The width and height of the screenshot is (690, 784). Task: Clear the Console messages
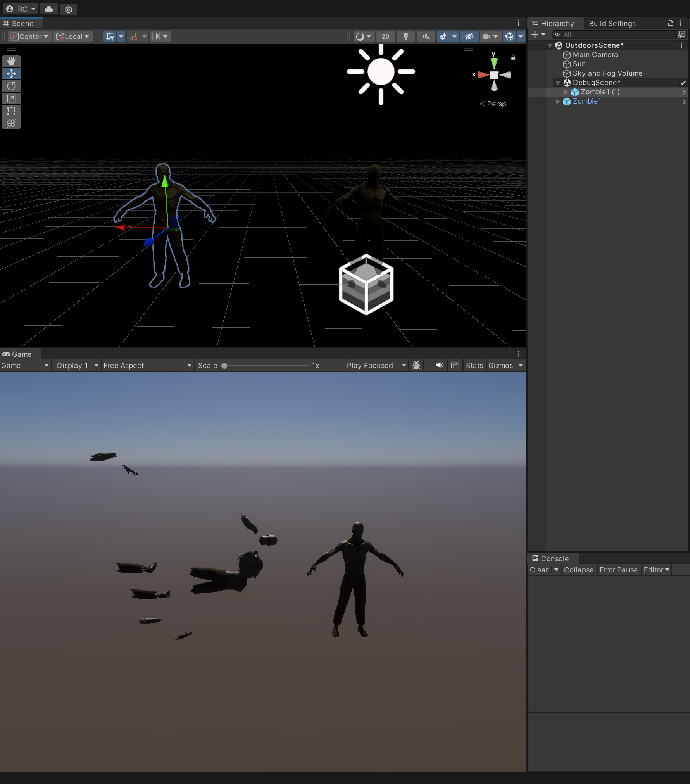pos(539,570)
